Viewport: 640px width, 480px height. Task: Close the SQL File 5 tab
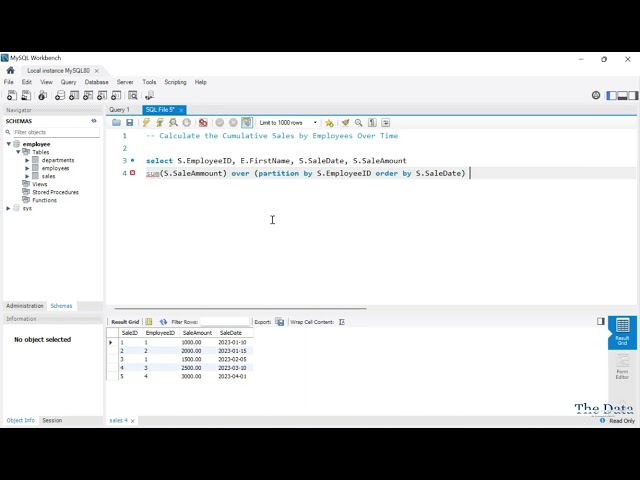[181, 110]
